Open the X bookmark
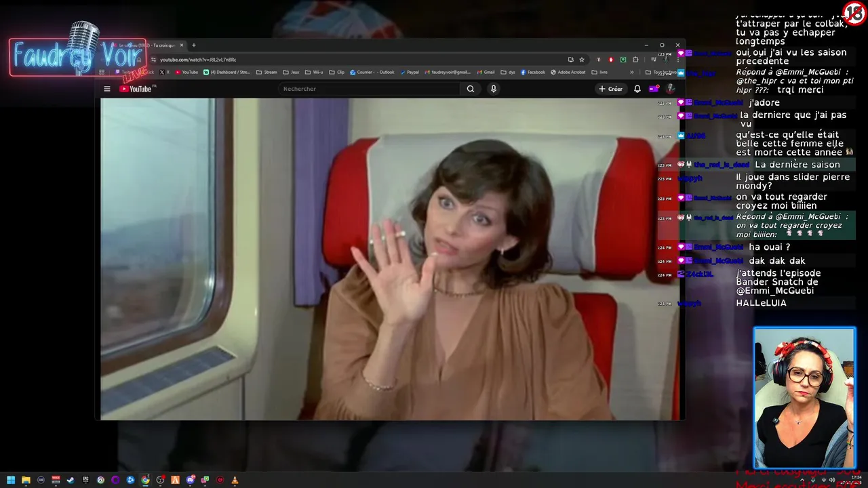The width and height of the screenshot is (868, 488). 165,72
